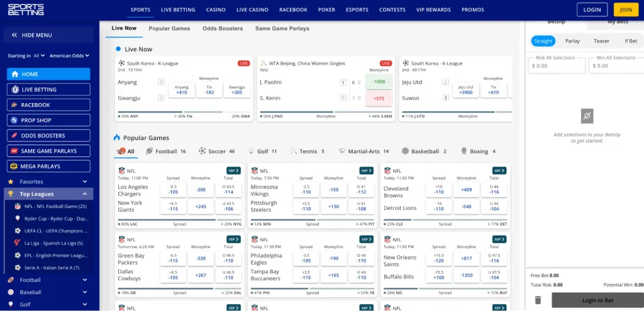Filter popular games by Soccer icon
The image size is (644, 311).
(x=202, y=151)
